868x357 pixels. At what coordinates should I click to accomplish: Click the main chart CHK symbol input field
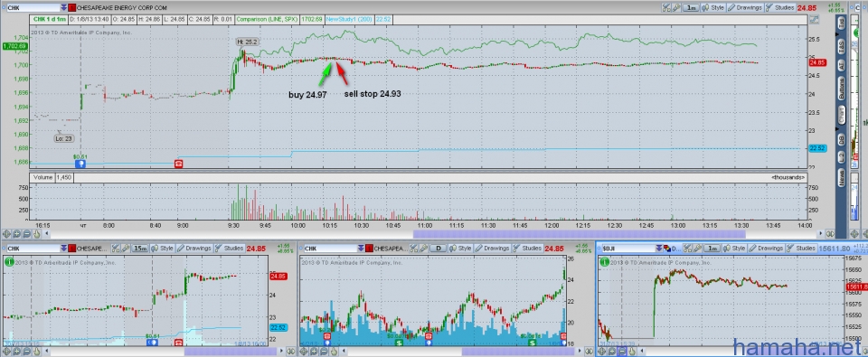click(33, 8)
